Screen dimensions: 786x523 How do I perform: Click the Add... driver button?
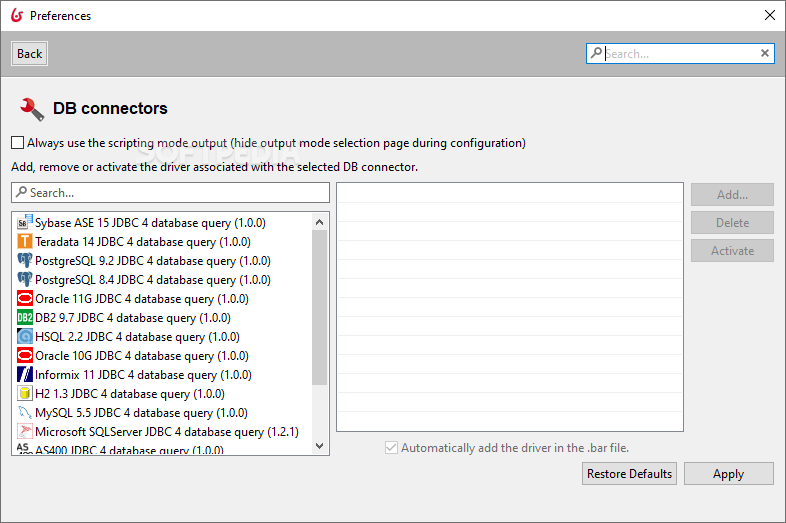coord(732,195)
